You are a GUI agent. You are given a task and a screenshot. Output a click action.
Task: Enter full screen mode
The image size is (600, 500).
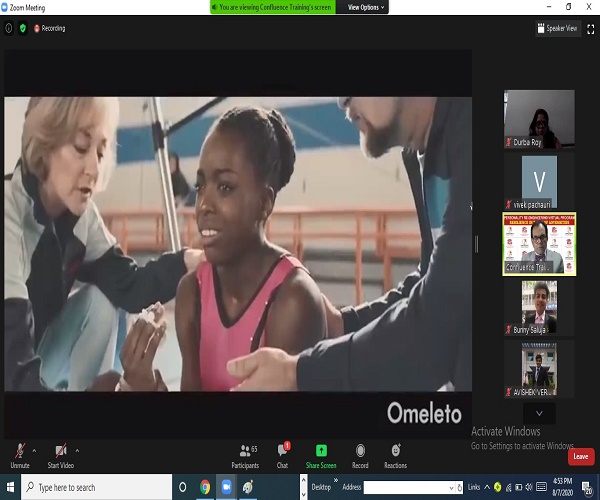(591, 29)
